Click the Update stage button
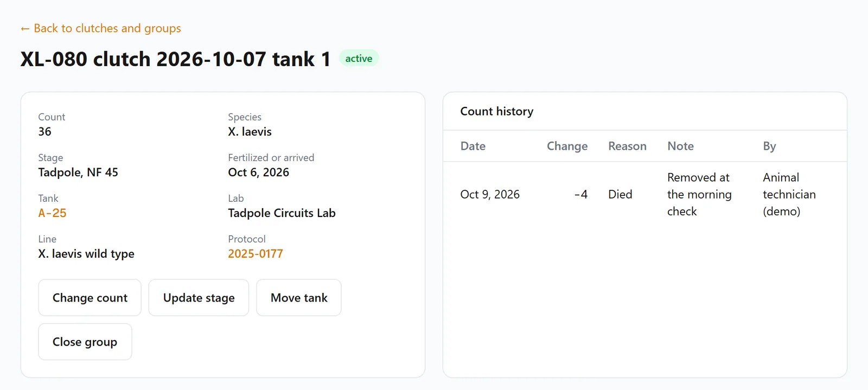The width and height of the screenshot is (868, 390). pos(199,298)
